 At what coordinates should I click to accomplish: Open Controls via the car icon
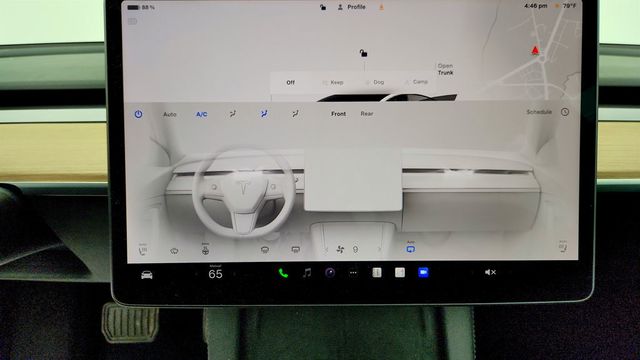point(147,275)
